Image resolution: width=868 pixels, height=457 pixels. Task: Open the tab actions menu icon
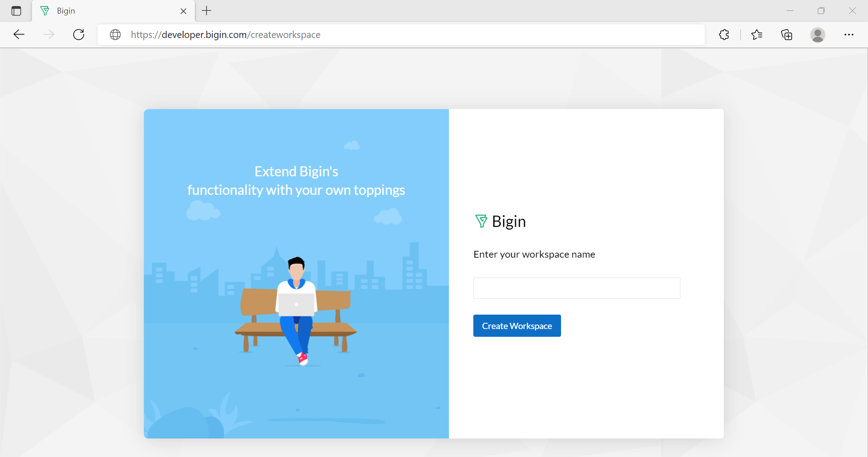coord(16,11)
